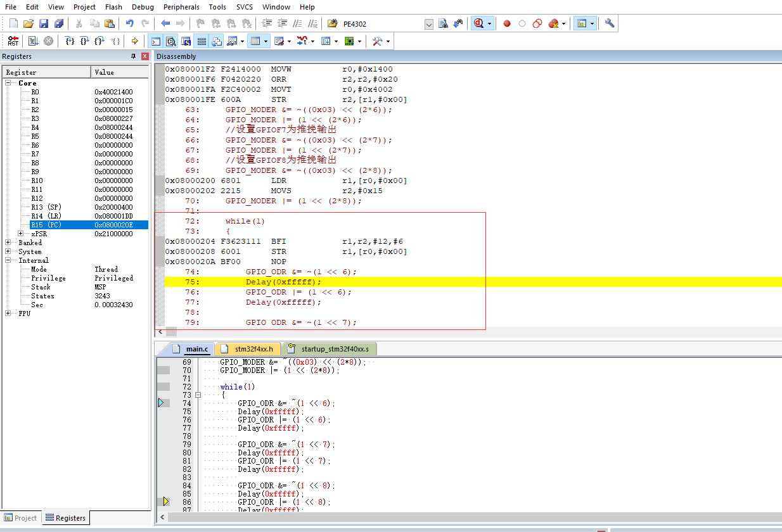Open the PE4302 target dropdown
The height and width of the screenshot is (532, 782).
pyautogui.click(x=429, y=23)
